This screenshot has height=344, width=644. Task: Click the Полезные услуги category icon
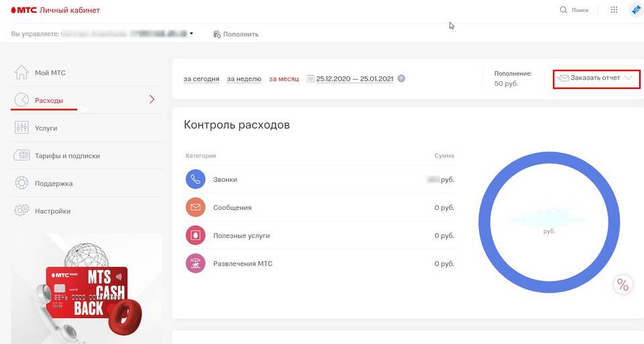195,235
